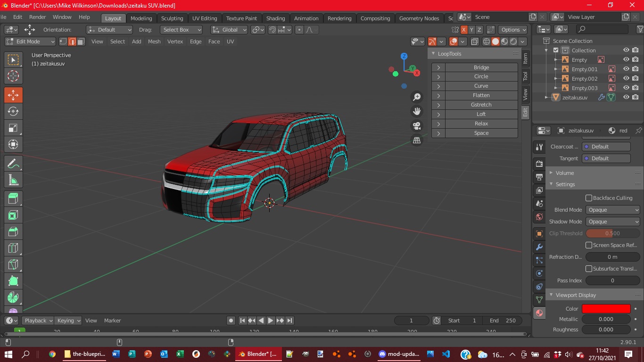This screenshot has height=362, width=644.
Task: Enable the Backface Culling checkbox
Action: click(x=589, y=198)
